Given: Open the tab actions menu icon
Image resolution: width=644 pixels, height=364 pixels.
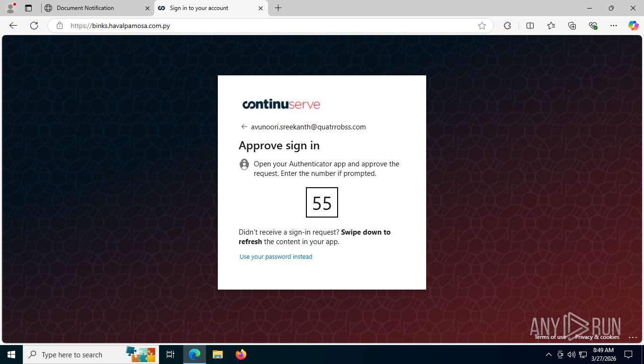Looking at the screenshot, I should 28,8.
